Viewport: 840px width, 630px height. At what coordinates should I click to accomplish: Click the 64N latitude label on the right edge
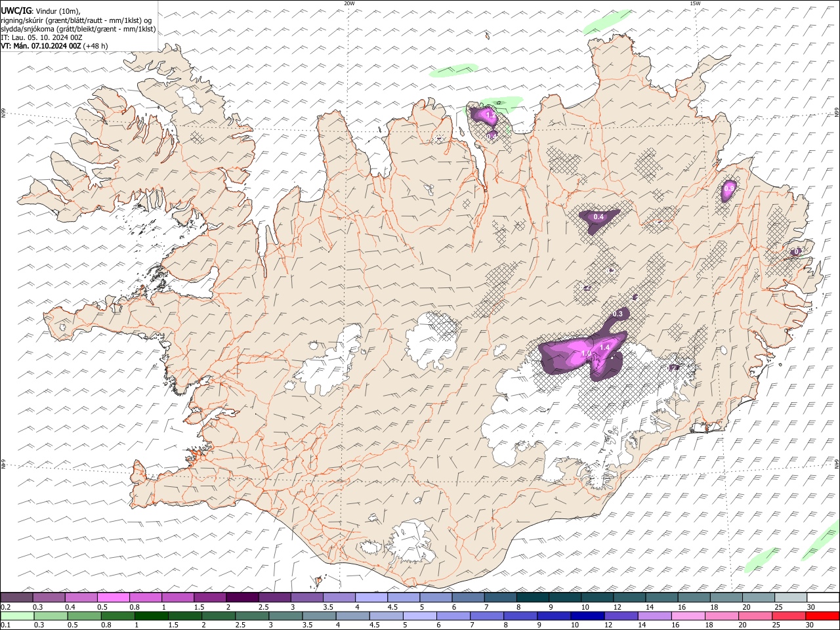pos(837,464)
